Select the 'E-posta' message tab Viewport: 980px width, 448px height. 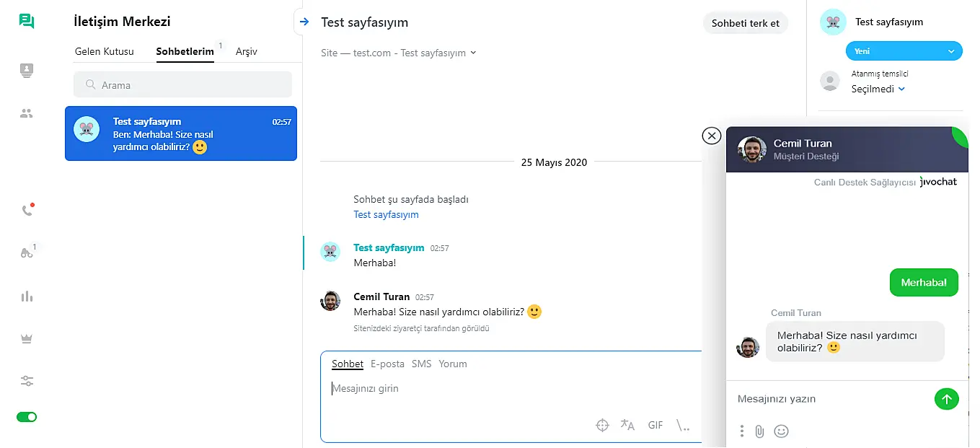click(387, 364)
